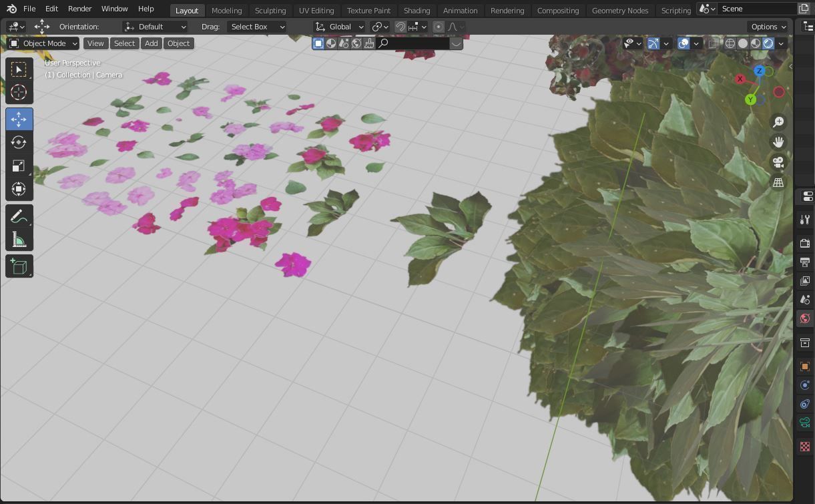Open the Edit menu

[x=51, y=9]
